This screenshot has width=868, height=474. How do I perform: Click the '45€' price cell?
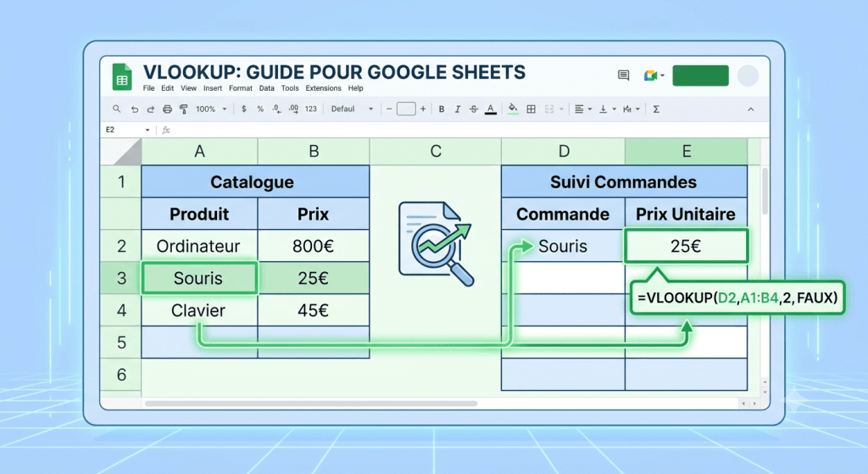coord(314,310)
